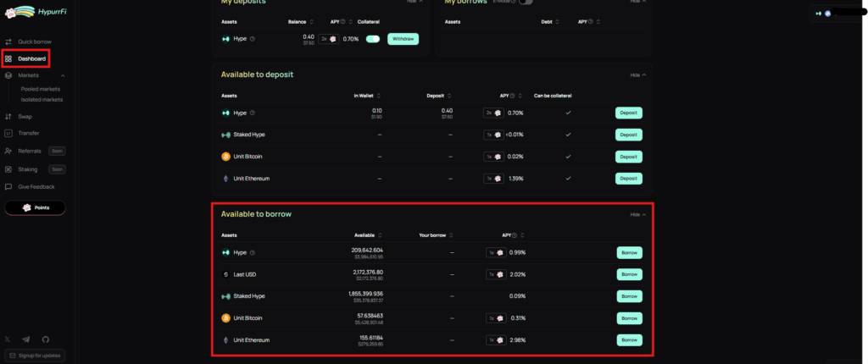Hide the Available to borrow section
This screenshot has height=364, width=868.
coord(637,215)
